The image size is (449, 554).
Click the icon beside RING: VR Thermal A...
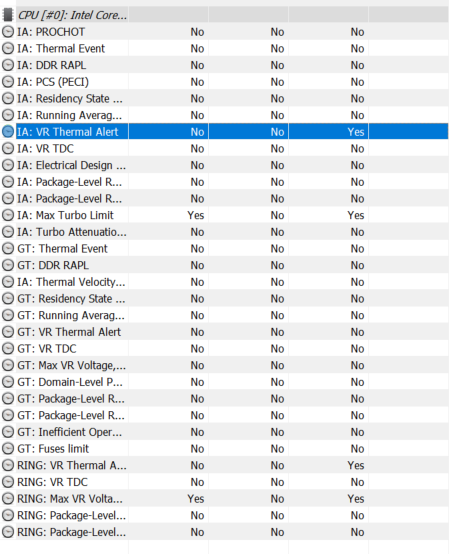click(x=8, y=465)
